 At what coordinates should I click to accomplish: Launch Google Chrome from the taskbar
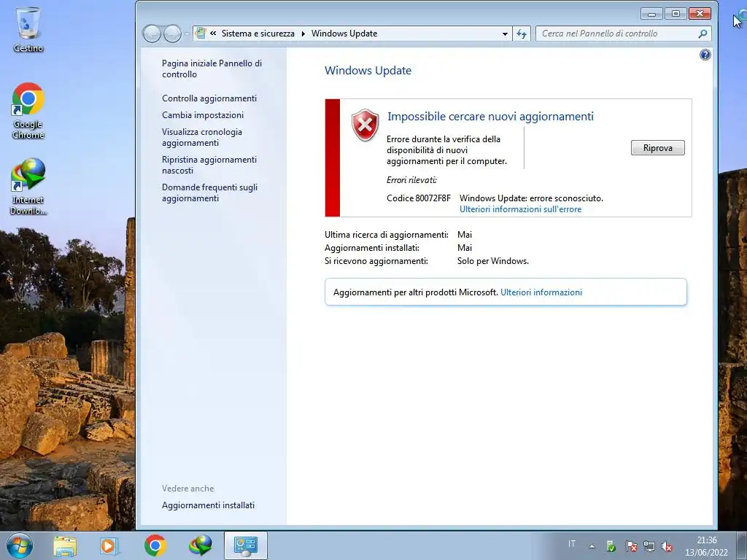click(155, 545)
